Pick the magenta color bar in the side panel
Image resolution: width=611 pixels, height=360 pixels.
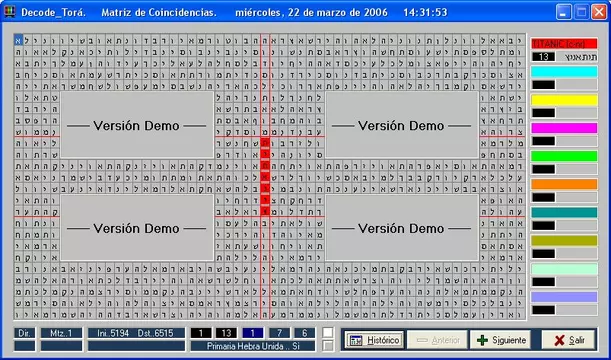tap(564, 128)
